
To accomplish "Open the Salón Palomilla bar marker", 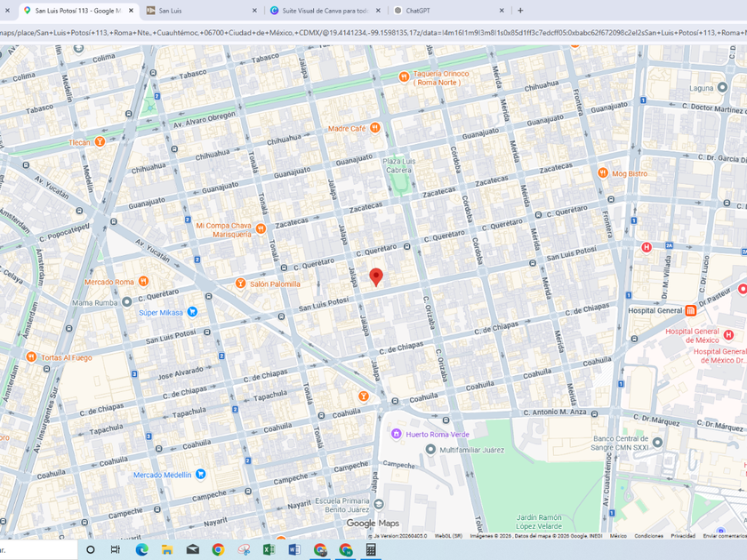I will pos(241,284).
